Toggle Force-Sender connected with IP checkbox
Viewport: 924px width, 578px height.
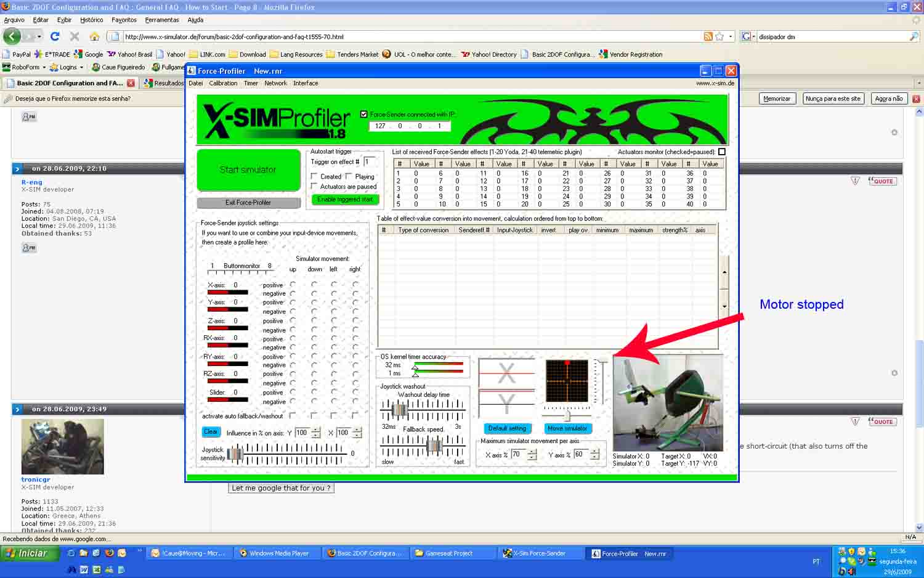[x=363, y=115]
